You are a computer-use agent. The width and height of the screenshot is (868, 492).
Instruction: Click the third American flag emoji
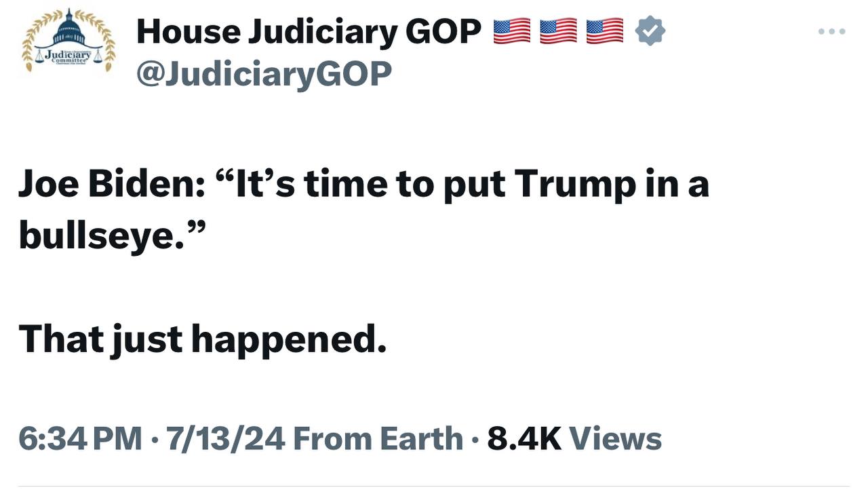[604, 31]
